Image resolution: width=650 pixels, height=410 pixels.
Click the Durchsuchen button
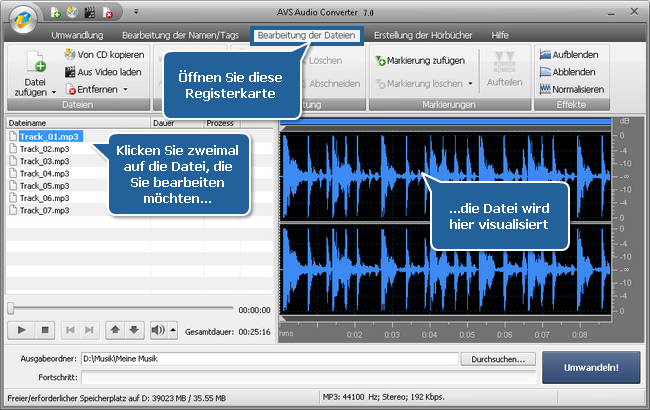tap(499, 358)
